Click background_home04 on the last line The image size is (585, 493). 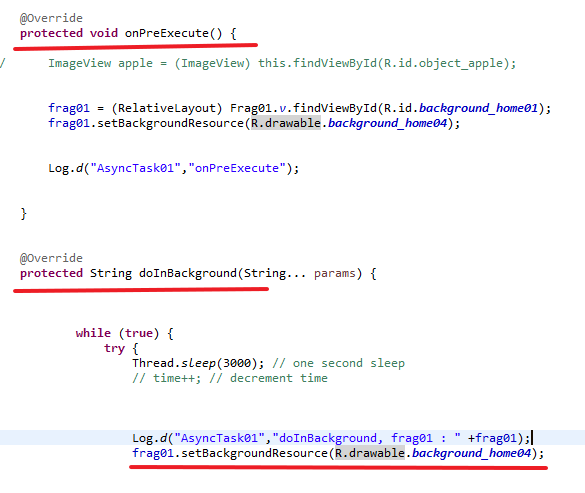click(471, 453)
